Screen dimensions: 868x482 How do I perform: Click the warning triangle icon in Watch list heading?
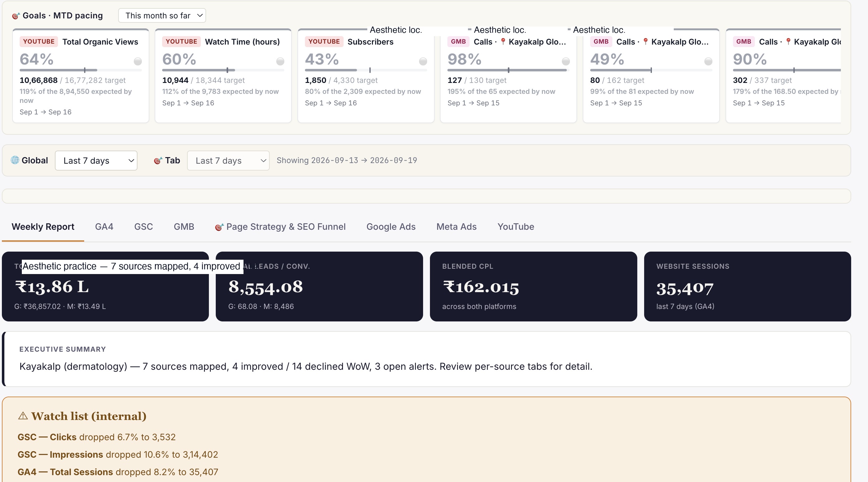pos(23,416)
